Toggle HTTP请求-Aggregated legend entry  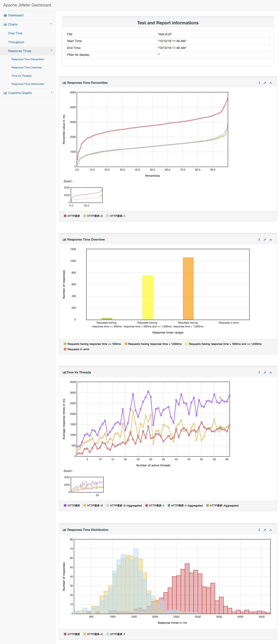(222, 506)
